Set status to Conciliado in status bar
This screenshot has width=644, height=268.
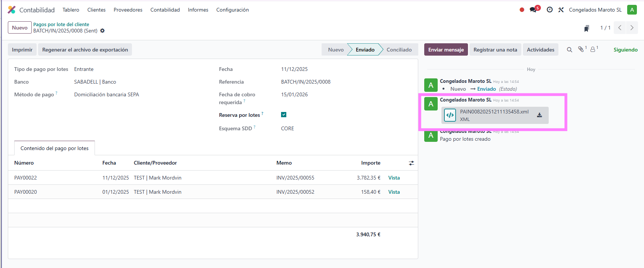coord(399,50)
